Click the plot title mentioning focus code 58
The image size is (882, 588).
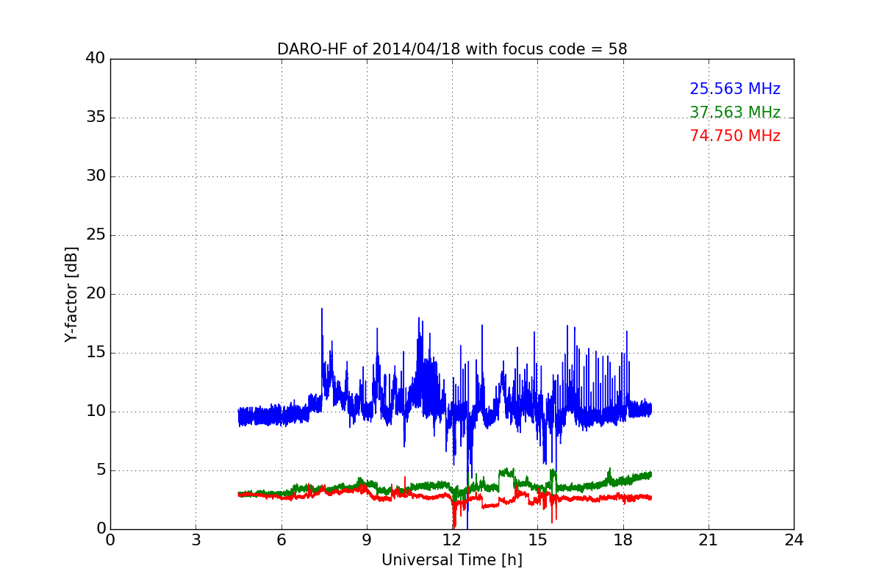point(452,49)
